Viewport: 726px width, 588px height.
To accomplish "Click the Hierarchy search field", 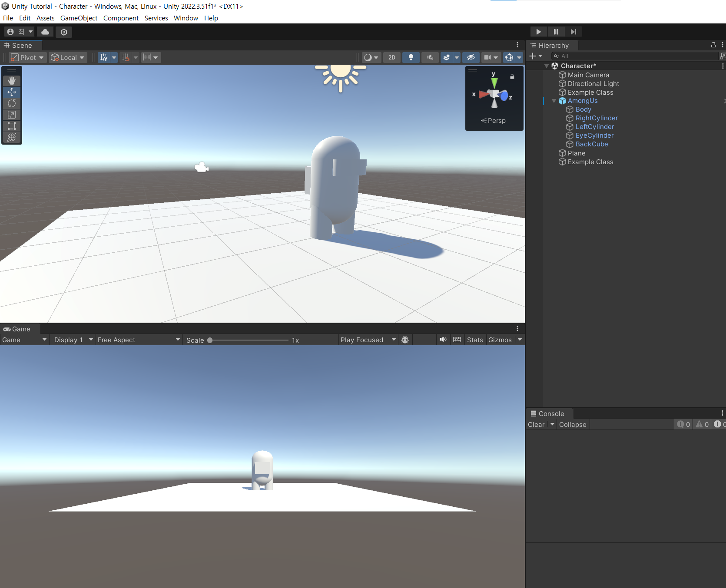I will click(x=635, y=56).
